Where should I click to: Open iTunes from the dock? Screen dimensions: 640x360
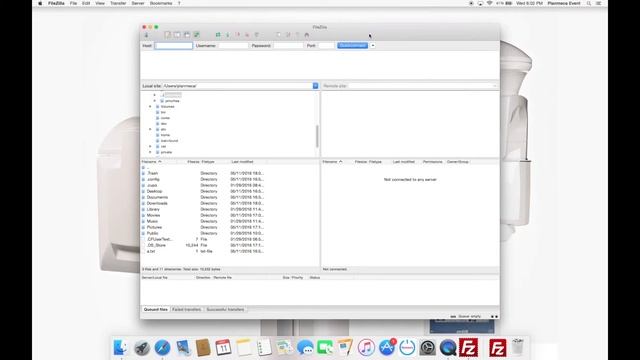coord(366,347)
